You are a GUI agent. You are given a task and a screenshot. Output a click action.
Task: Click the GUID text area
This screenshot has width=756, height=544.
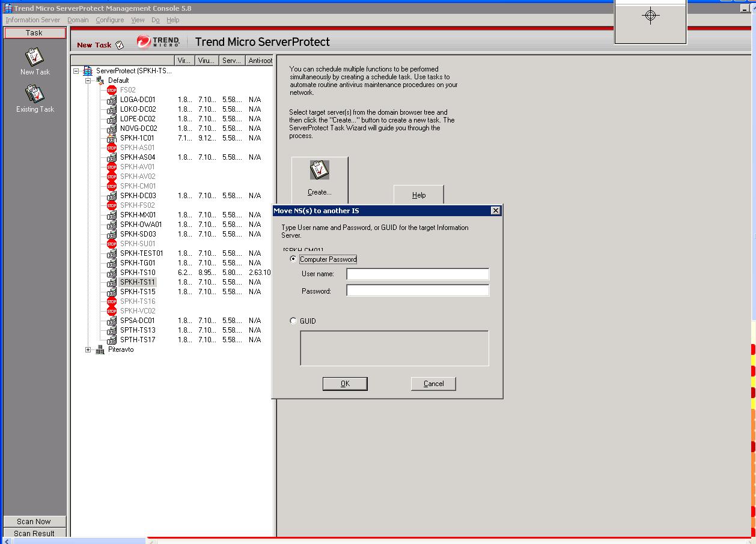pos(394,348)
